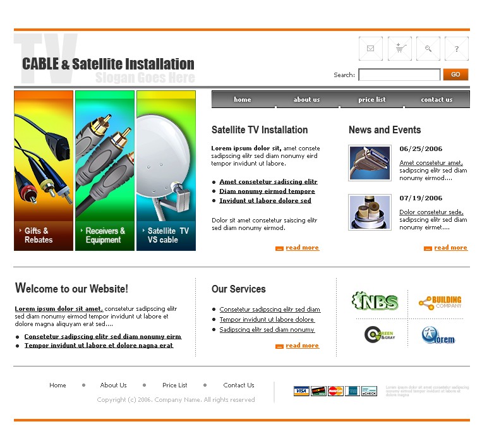Click the footer Home link

point(57,385)
